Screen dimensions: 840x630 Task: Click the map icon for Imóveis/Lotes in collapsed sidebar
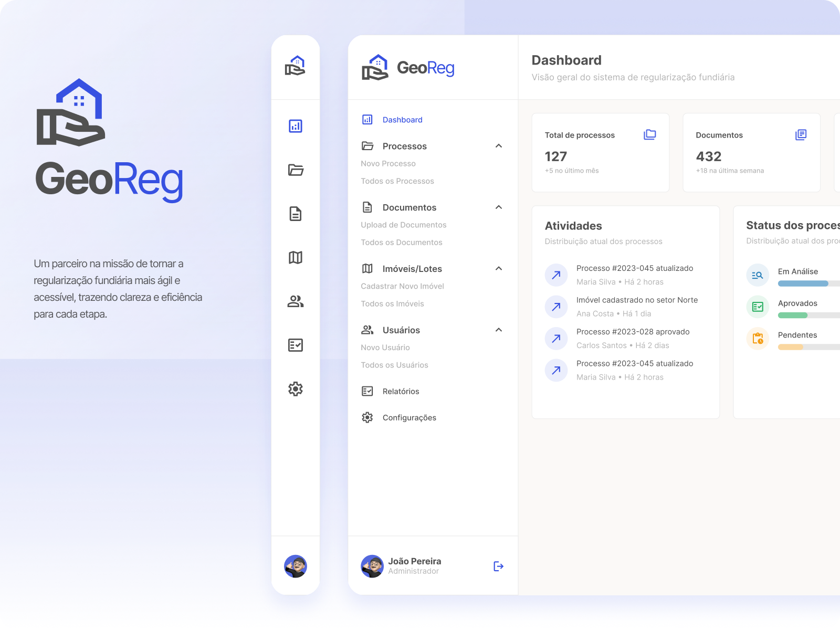(296, 257)
